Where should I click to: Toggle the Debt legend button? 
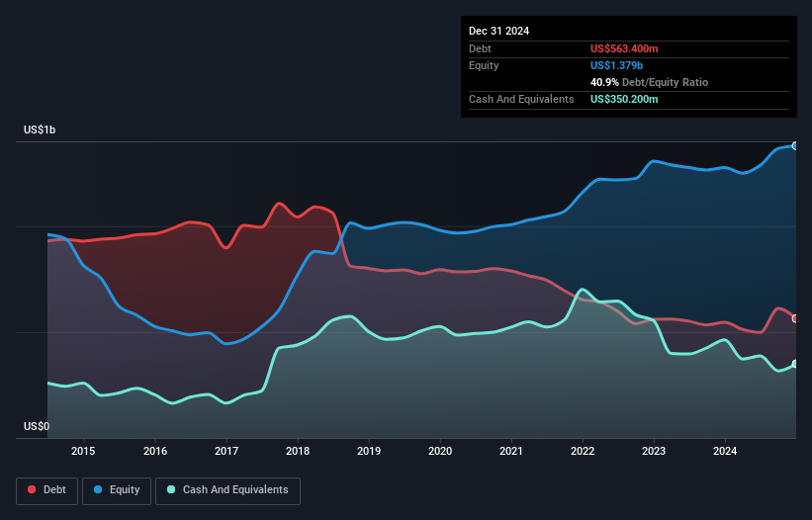46,490
